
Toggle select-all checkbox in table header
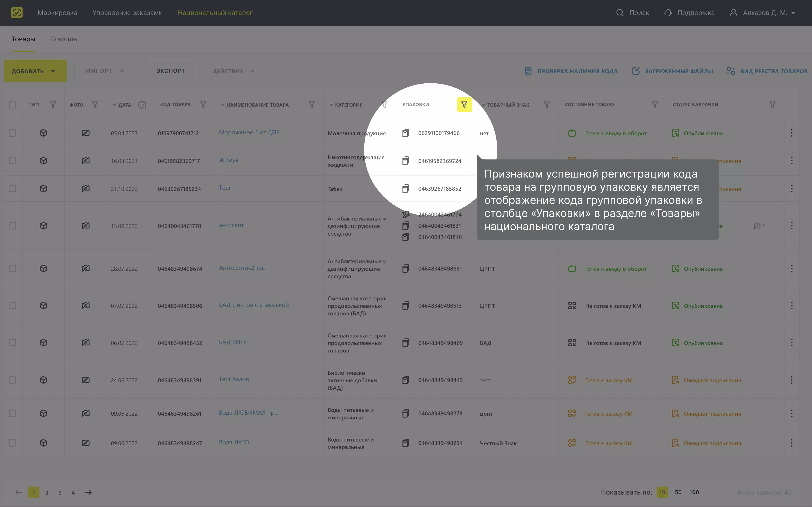point(12,105)
